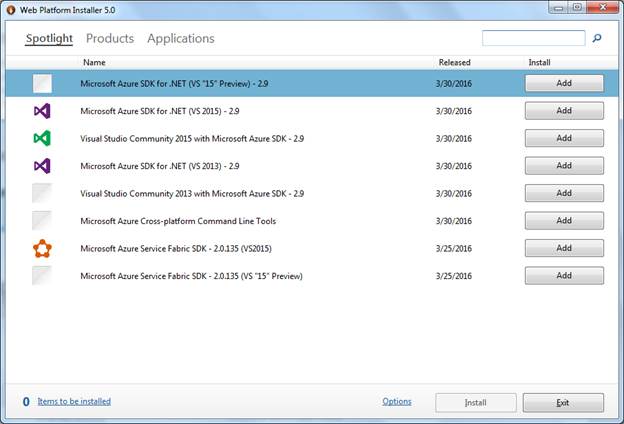Close the Web Platform Installer window
The image size is (624, 424).
tap(603, 8)
